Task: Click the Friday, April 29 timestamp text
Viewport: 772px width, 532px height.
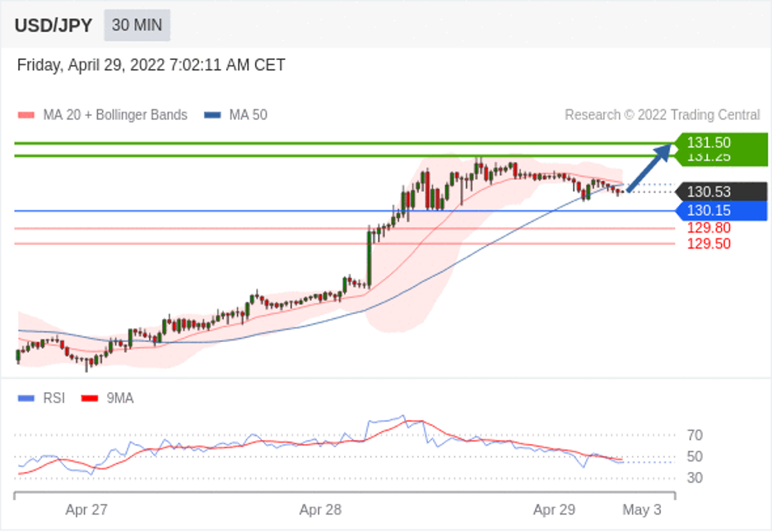Action: (x=151, y=65)
